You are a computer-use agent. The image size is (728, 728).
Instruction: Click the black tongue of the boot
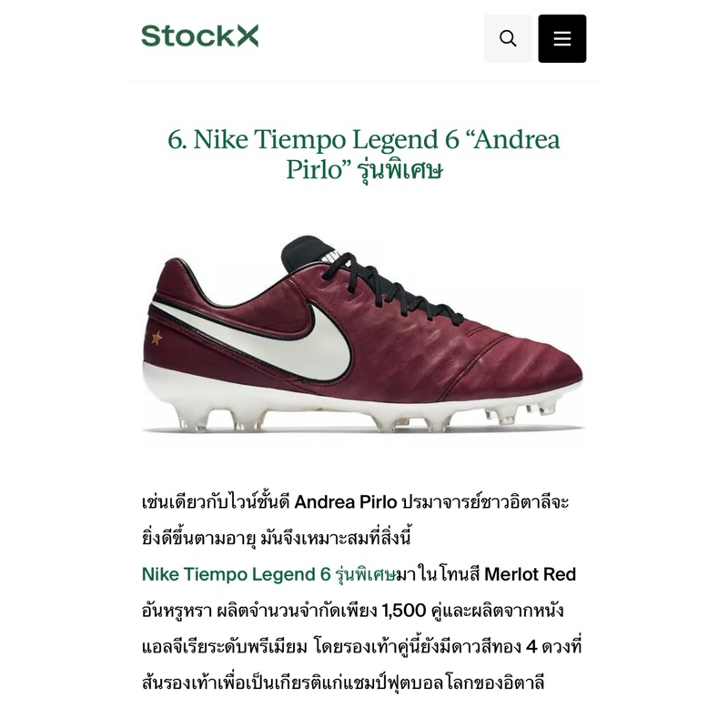coord(308,251)
